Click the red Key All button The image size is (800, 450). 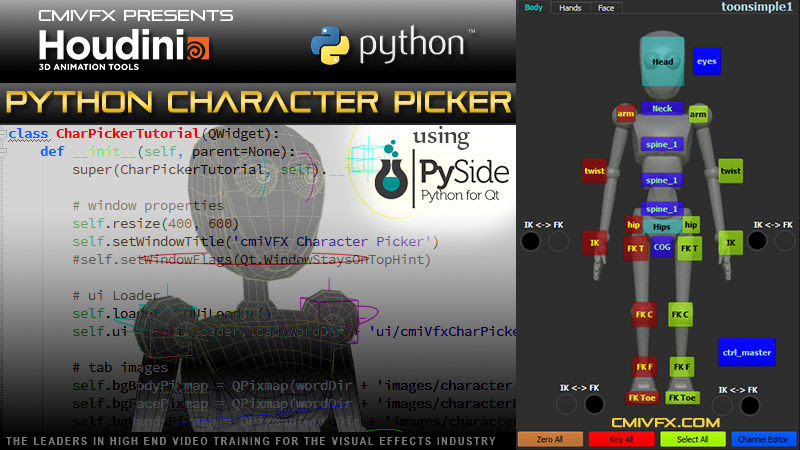pyautogui.click(x=621, y=439)
